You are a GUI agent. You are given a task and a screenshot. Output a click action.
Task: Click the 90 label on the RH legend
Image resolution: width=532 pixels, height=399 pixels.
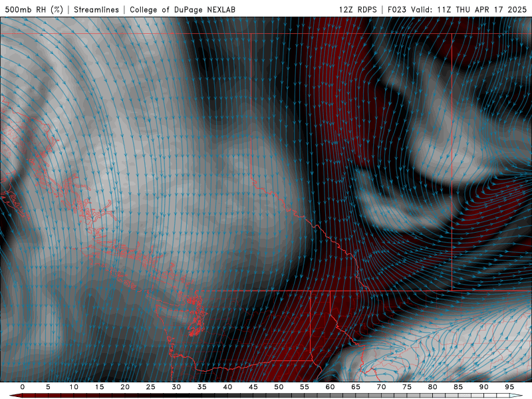[484, 387]
